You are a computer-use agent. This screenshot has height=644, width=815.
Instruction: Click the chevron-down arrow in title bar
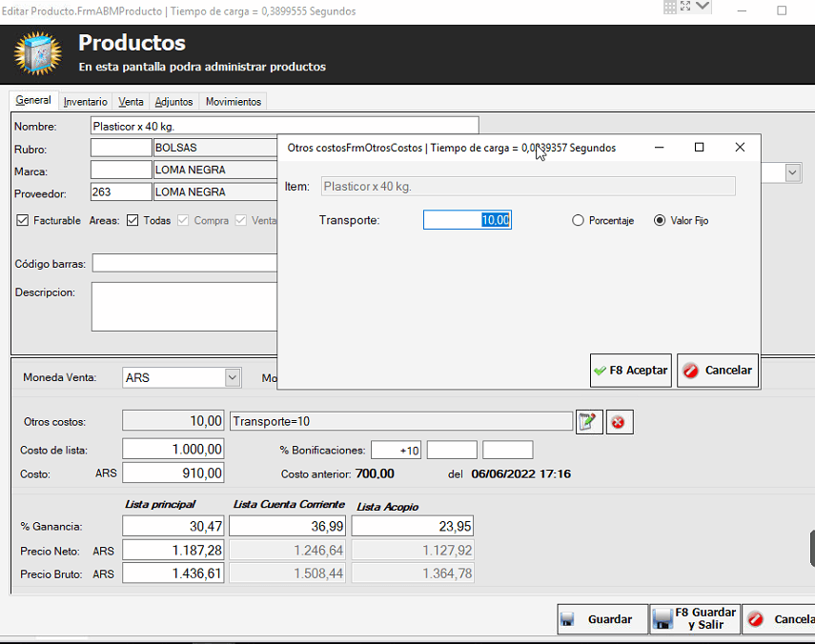tap(703, 7)
